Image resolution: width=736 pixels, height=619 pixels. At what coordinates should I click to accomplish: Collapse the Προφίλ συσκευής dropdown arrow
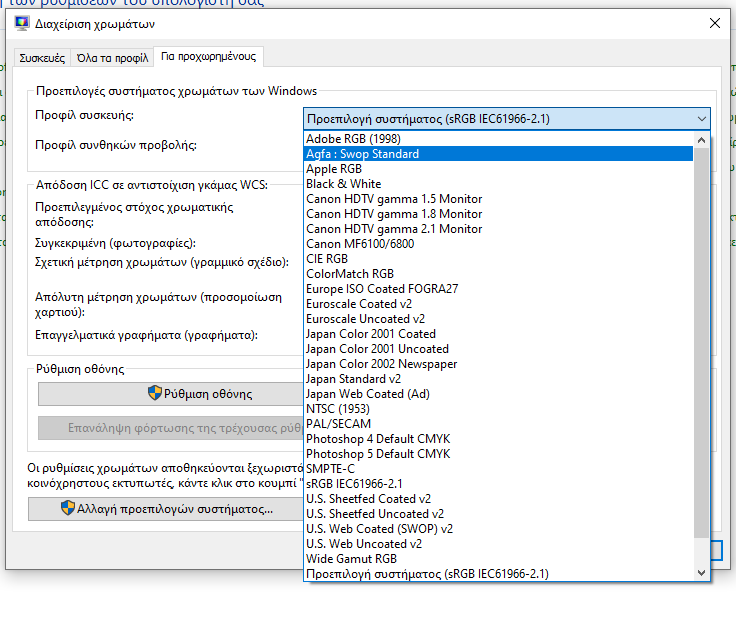701,119
